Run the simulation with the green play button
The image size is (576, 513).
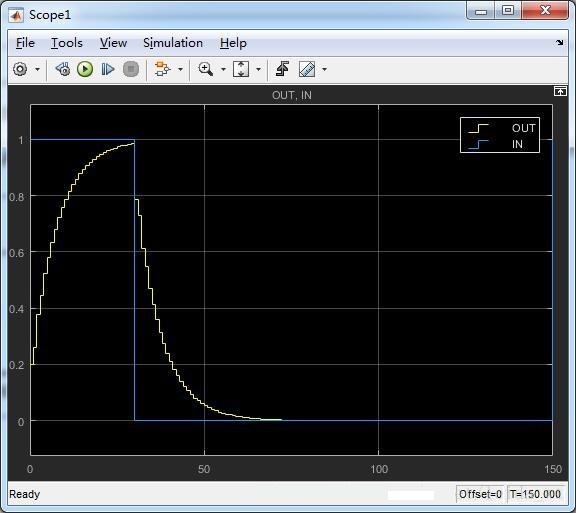point(85,69)
